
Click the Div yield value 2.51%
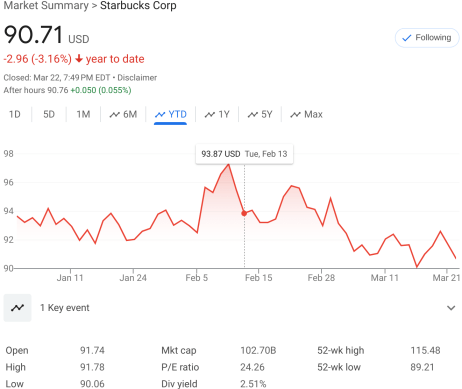[253, 384]
